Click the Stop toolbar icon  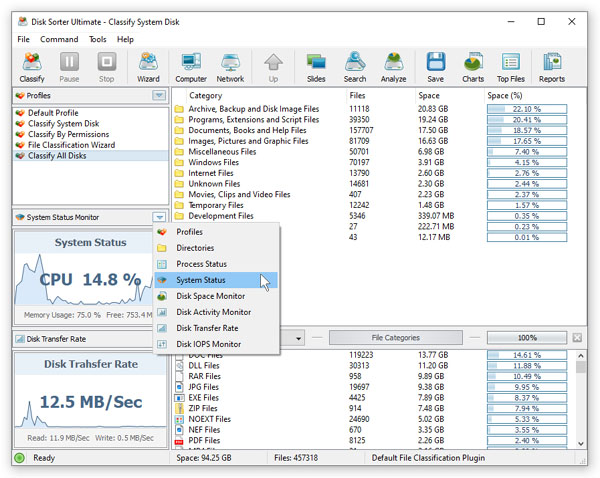coord(106,67)
